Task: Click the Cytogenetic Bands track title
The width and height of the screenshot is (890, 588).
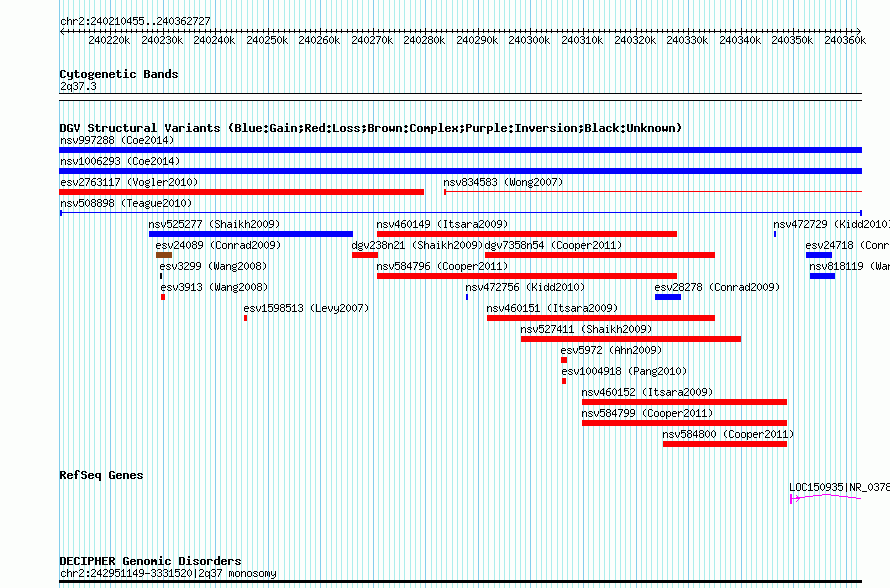Action: [119, 74]
